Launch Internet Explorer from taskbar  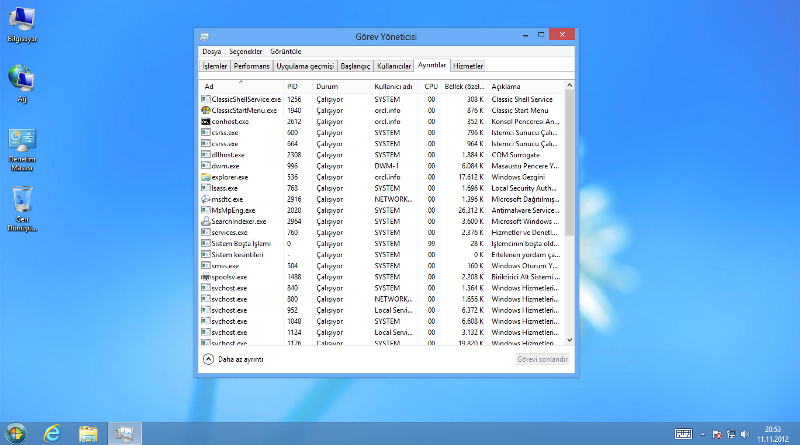(x=52, y=434)
